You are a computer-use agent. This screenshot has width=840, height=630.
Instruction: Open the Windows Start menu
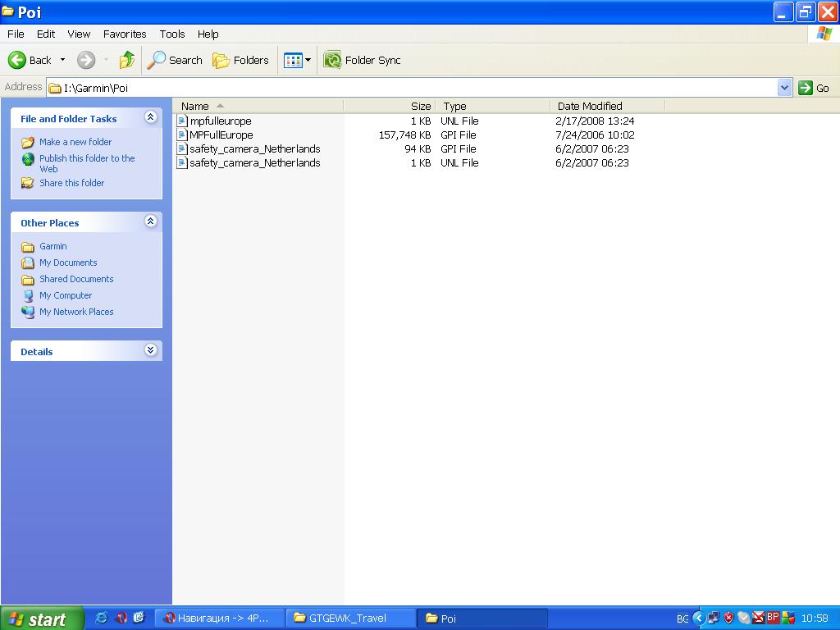pyautogui.click(x=42, y=619)
